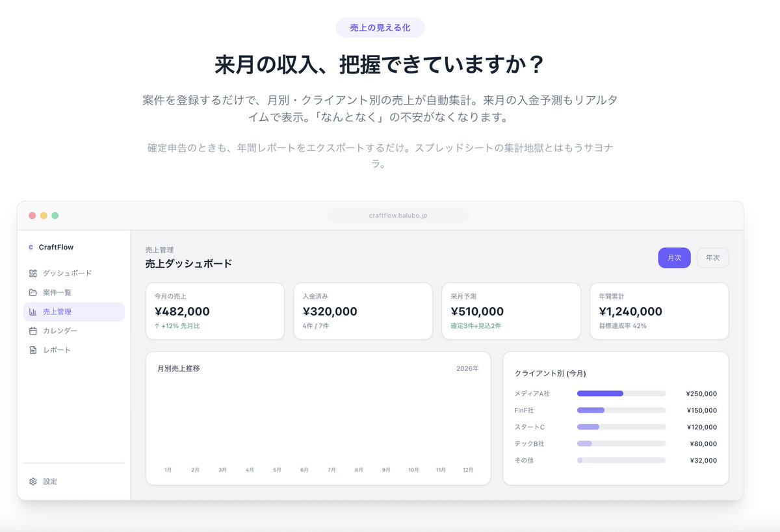Select 売上管理 in the sidebar
Image resolution: width=780 pixels, height=532 pixels.
coord(73,312)
